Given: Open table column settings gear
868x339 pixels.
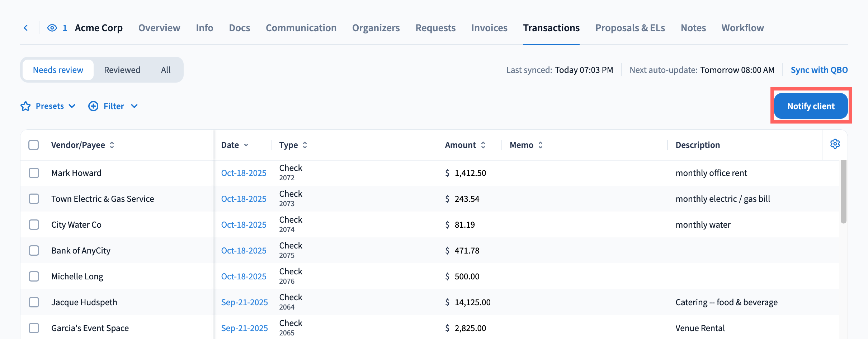Looking at the screenshot, I should point(835,144).
